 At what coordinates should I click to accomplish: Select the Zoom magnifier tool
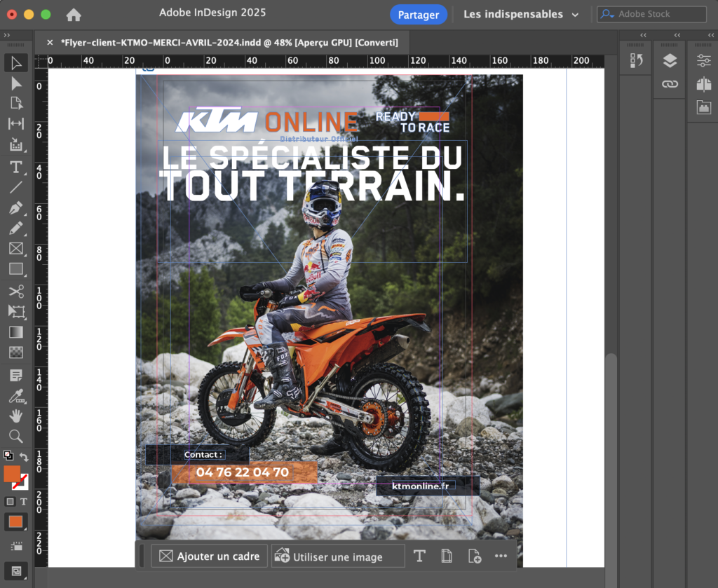(x=16, y=436)
